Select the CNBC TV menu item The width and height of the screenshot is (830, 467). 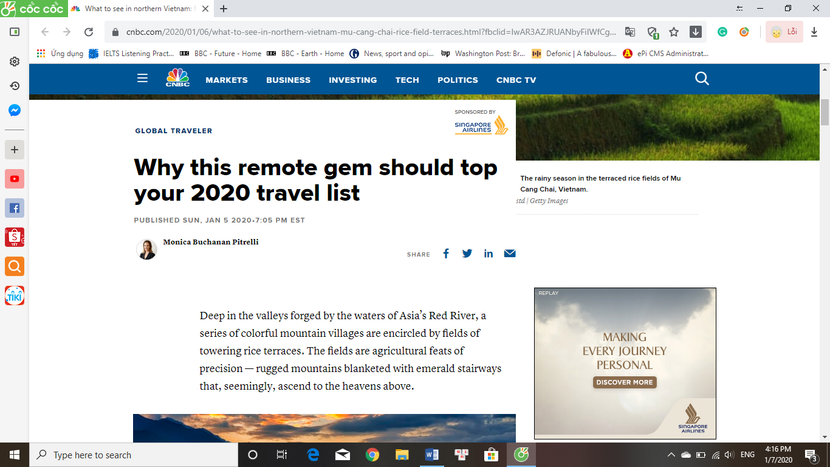click(x=516, y=80)
